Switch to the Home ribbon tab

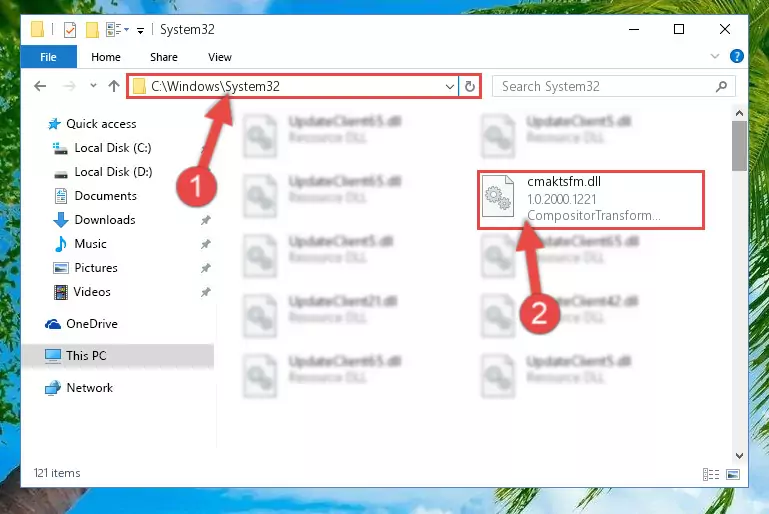click(x=106, y=57)
